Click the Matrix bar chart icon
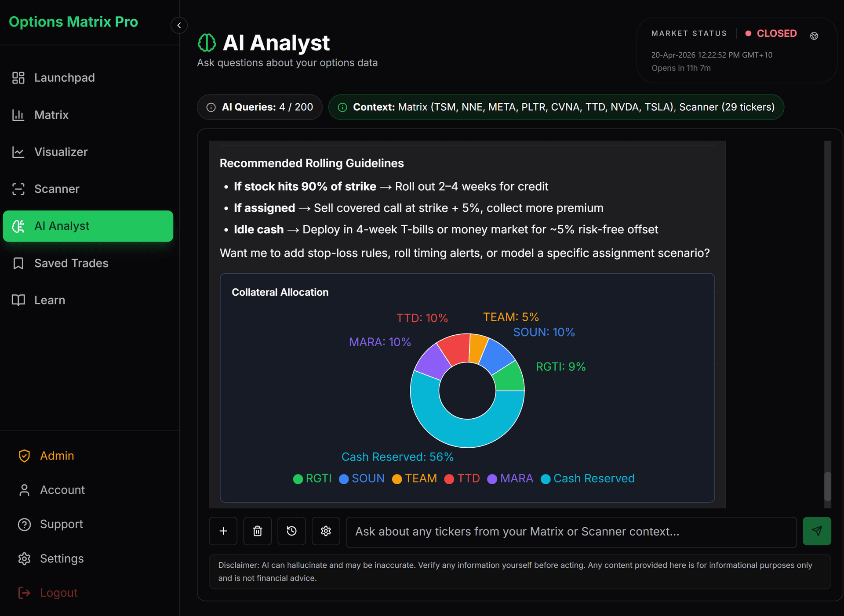 (18, 115)
